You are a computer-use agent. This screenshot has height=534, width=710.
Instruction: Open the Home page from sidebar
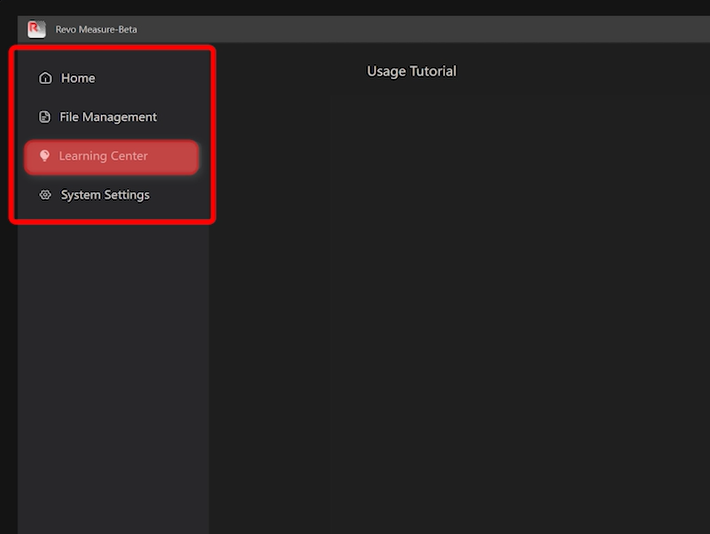(x=77, y=78)
